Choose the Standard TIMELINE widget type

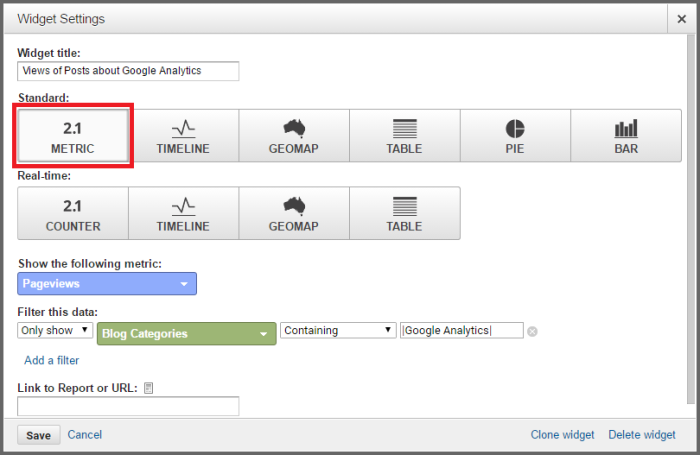click(x=183, y=136)
